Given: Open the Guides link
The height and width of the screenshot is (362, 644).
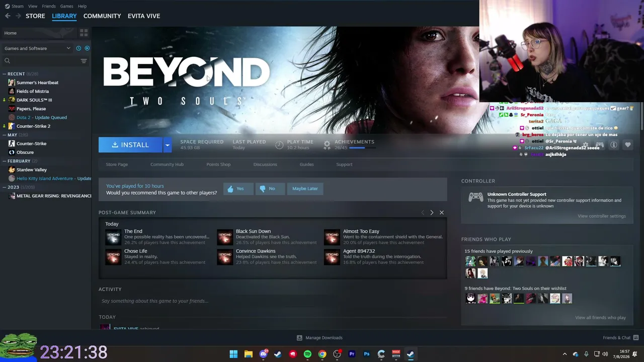Looking at the screenshot, I should (306, 164).
